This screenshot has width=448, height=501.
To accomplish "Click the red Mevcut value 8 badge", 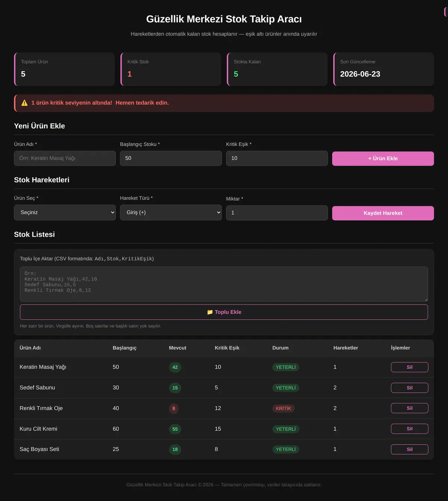I will tap(174, 408).
